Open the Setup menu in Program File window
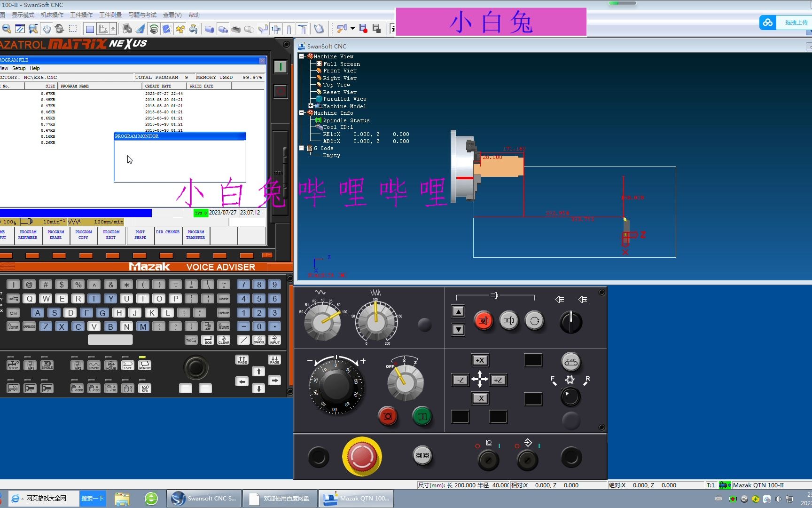812x508 pixels. click(x=19, y=68)
